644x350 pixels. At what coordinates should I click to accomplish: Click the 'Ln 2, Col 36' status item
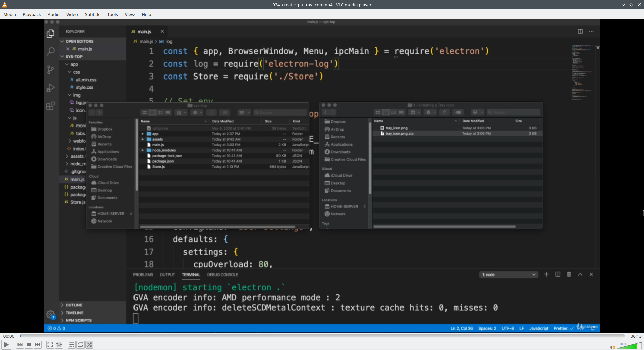click(462, 328)
